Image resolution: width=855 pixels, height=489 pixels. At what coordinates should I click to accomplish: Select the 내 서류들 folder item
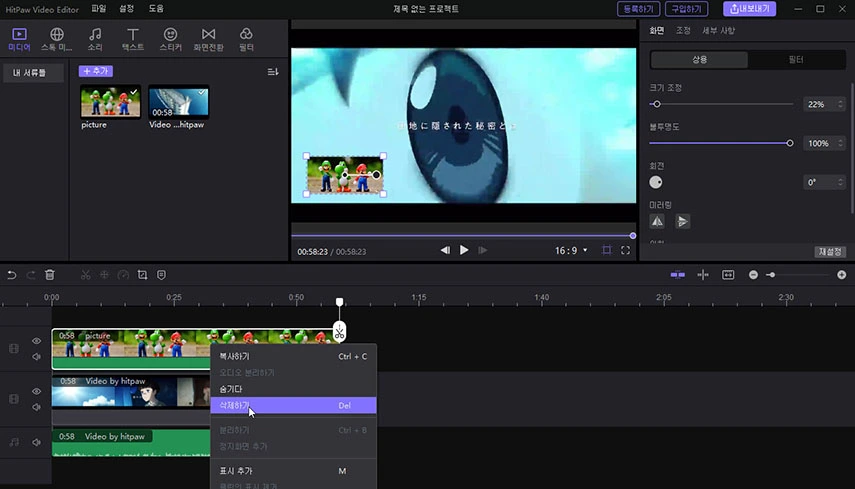pyautogui.click(x=33, y=73)
